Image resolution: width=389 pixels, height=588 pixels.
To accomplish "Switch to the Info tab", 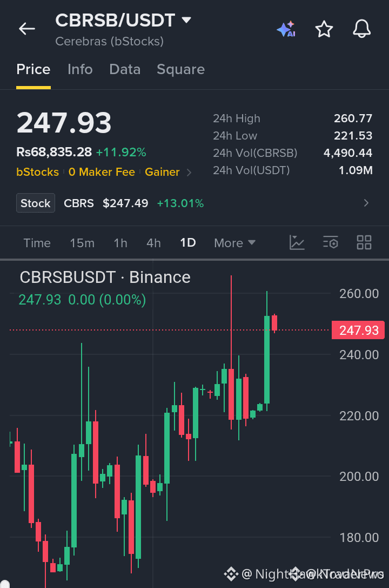I will pos(80,69).
